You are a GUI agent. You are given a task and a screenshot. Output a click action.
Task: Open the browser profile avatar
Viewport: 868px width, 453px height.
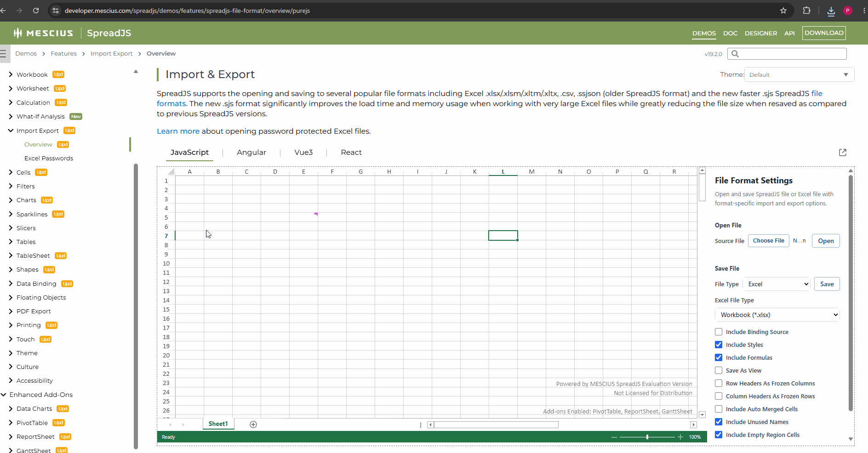(848, 11)
